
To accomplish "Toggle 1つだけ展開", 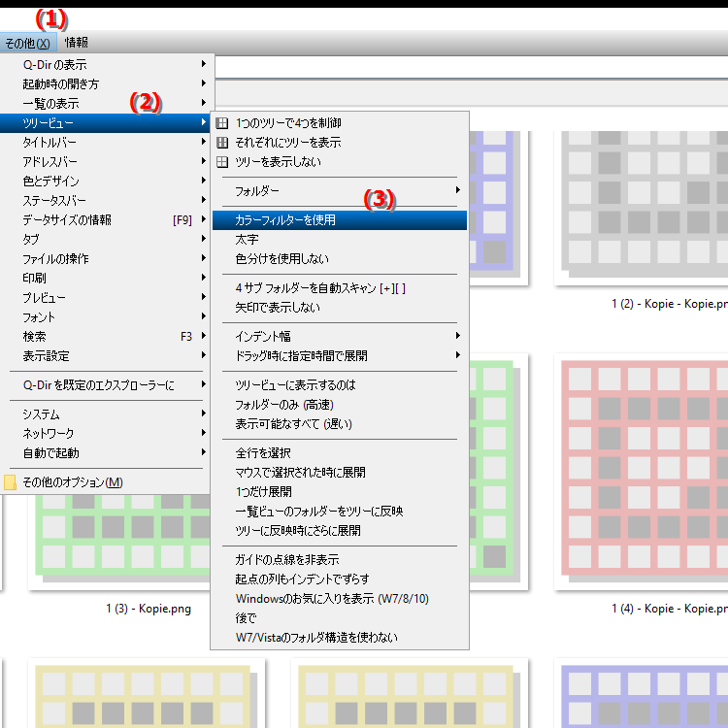I will 340,492.
